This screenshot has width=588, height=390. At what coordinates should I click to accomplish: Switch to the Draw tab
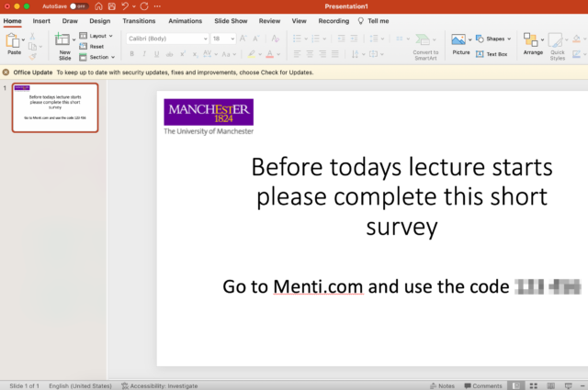click(x=70, y=21)
